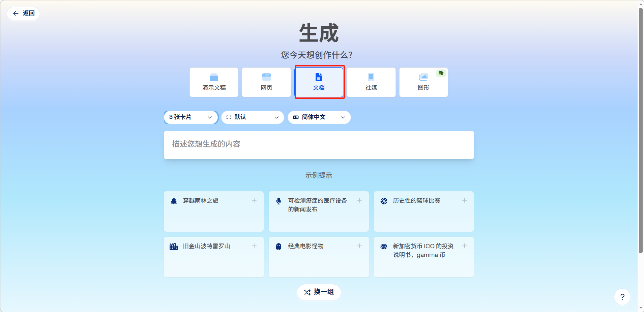This screenshot has width=644, height=312.
Task: Click the coin icon on cryptocurrency ICO prompt
Action: tap(384, 247)
